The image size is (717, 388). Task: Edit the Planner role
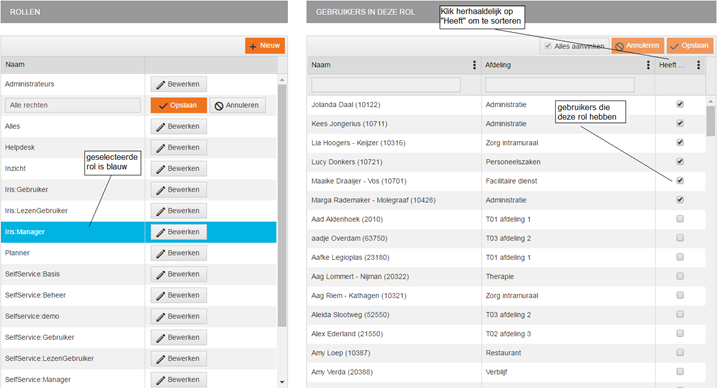click(179, 253)
